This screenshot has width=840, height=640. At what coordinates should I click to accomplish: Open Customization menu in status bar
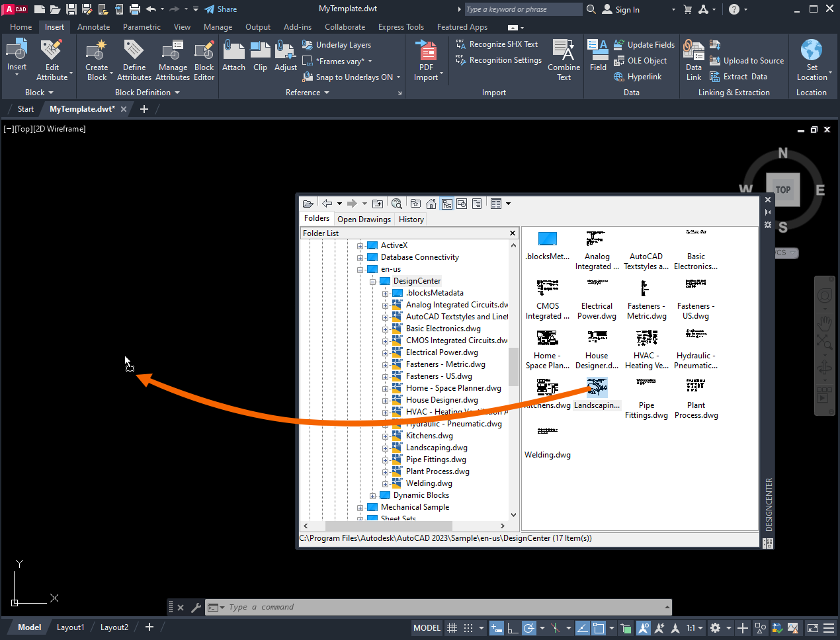pos(829,627)
